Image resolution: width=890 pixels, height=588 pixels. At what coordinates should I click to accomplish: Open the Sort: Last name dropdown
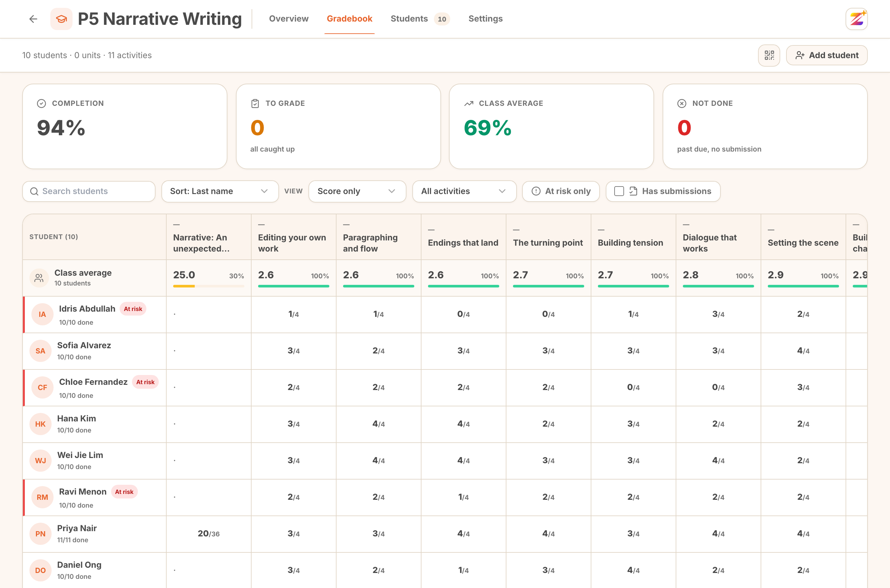pos(220,191)
